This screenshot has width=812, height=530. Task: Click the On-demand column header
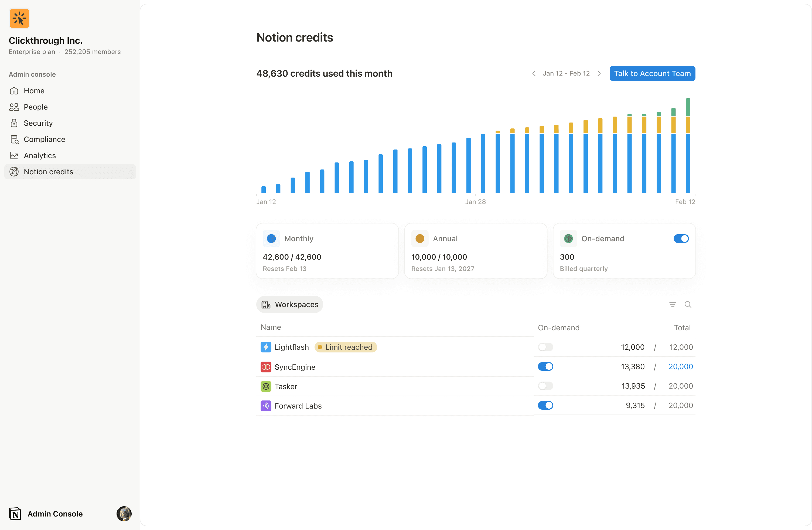[559, 328]
